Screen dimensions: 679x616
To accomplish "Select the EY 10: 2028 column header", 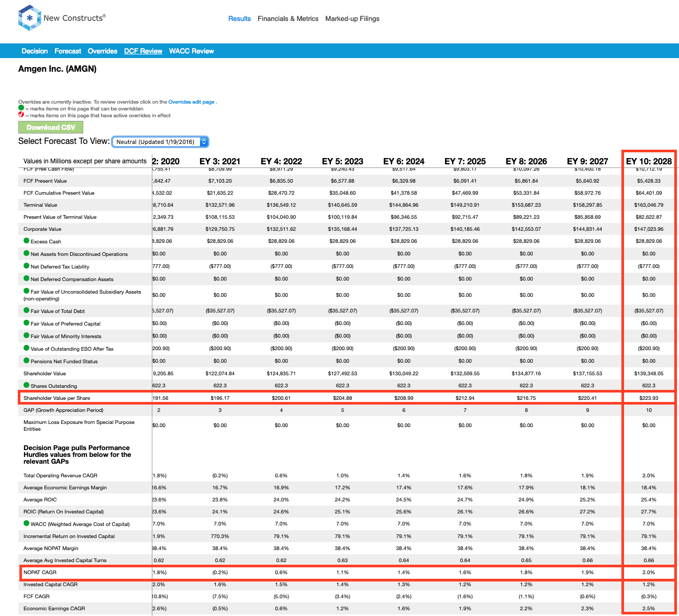I will (649, 161).
